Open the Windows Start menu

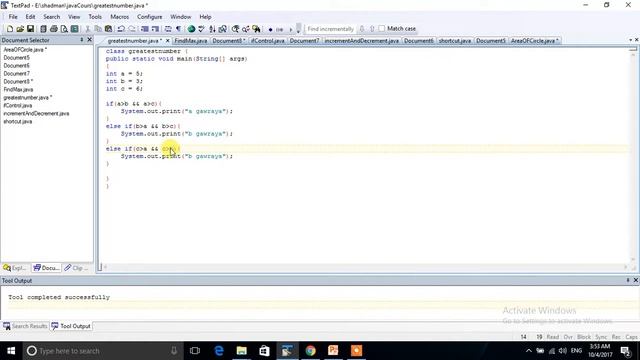click(x=11, y=351)
